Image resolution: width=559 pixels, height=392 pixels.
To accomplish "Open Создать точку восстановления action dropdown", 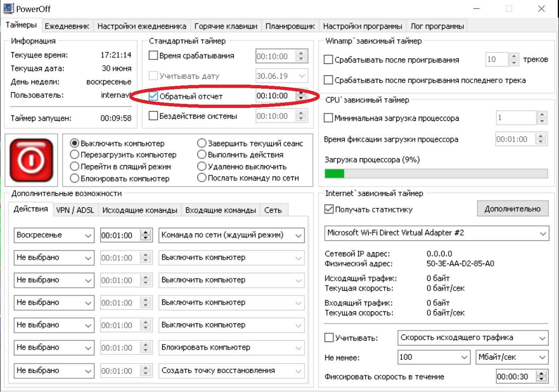I will click(231, 371).
